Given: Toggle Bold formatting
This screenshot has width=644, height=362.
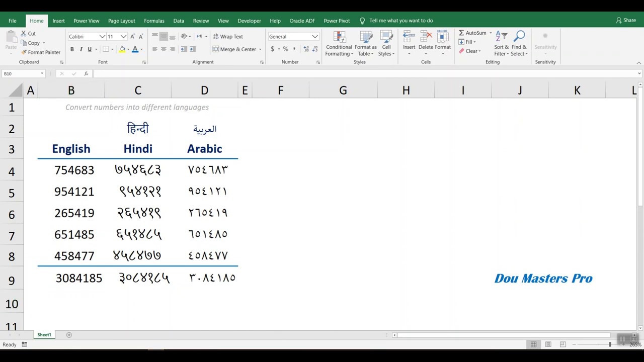Looking at the screenshot, I should (72, 49).
